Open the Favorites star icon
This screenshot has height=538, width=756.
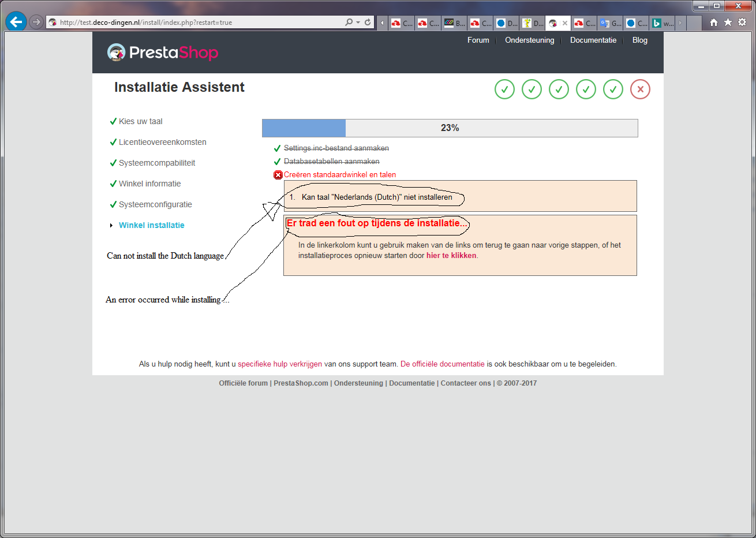[728, 22]
